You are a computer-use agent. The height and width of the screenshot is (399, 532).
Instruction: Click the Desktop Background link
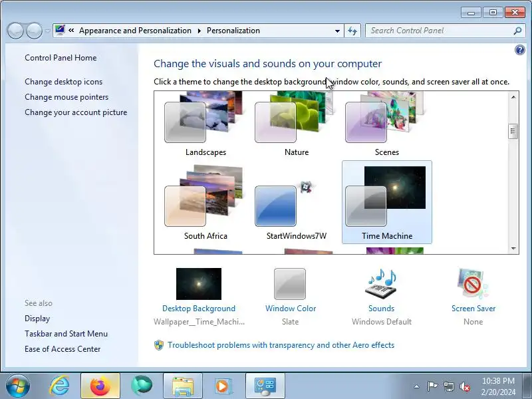pyautogui.click(x=198, y=309)
